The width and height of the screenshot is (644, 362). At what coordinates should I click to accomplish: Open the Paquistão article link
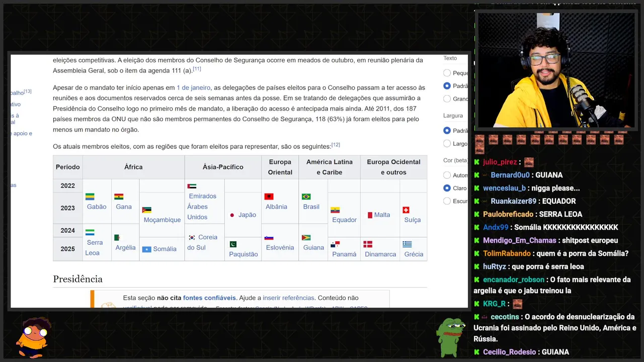click(243, 254)
